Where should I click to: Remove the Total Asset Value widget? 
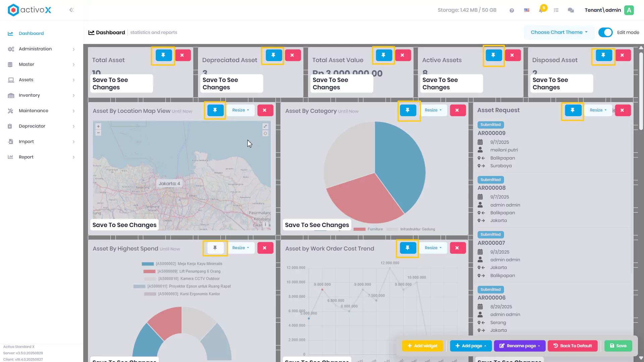403,55
